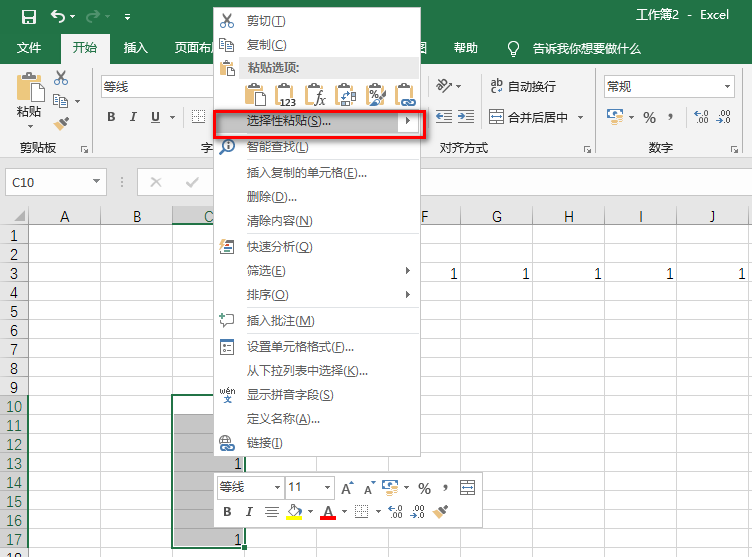Choose 定义名称(A)...
Viewport: 752px width, 557px height.
(x=317, y=419)
